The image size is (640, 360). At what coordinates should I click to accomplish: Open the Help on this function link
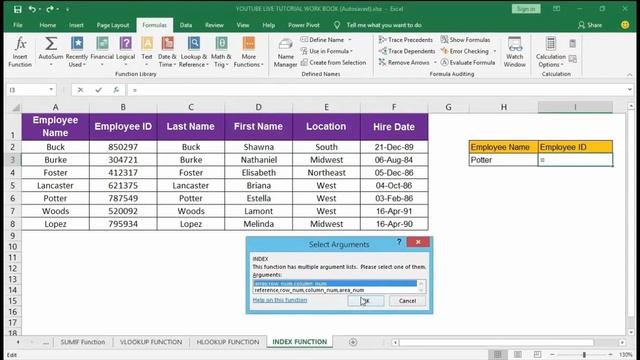coord(280,300)
